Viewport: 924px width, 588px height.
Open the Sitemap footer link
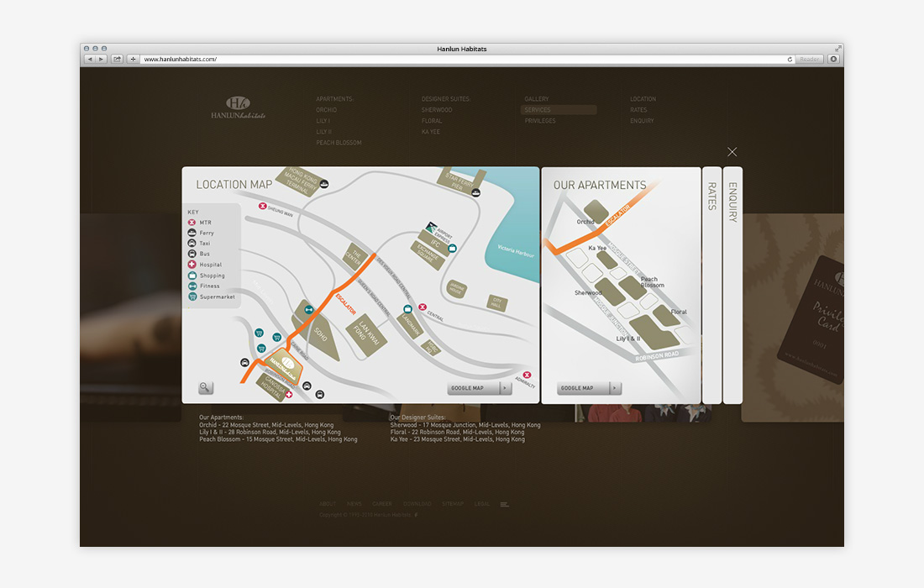pos(453,504)
